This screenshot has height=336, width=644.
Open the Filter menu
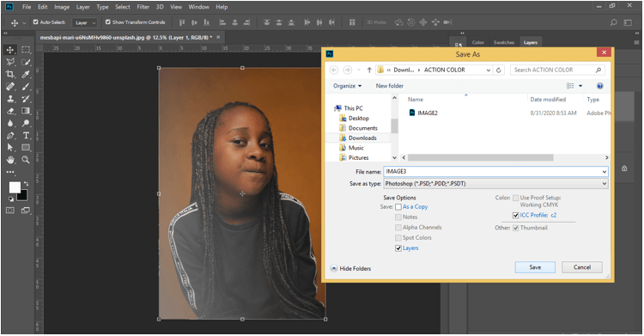pos(143,7)
